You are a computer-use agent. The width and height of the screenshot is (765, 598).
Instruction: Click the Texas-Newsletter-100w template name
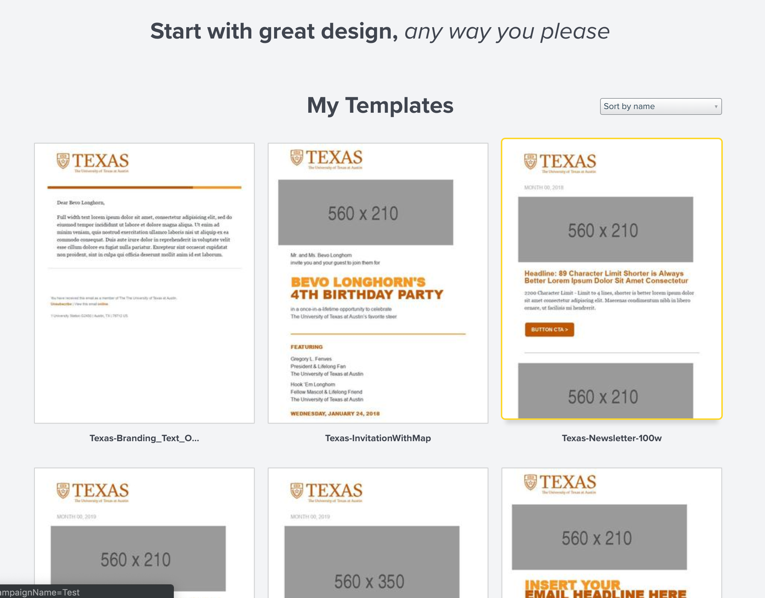click(x=612, y=438)
